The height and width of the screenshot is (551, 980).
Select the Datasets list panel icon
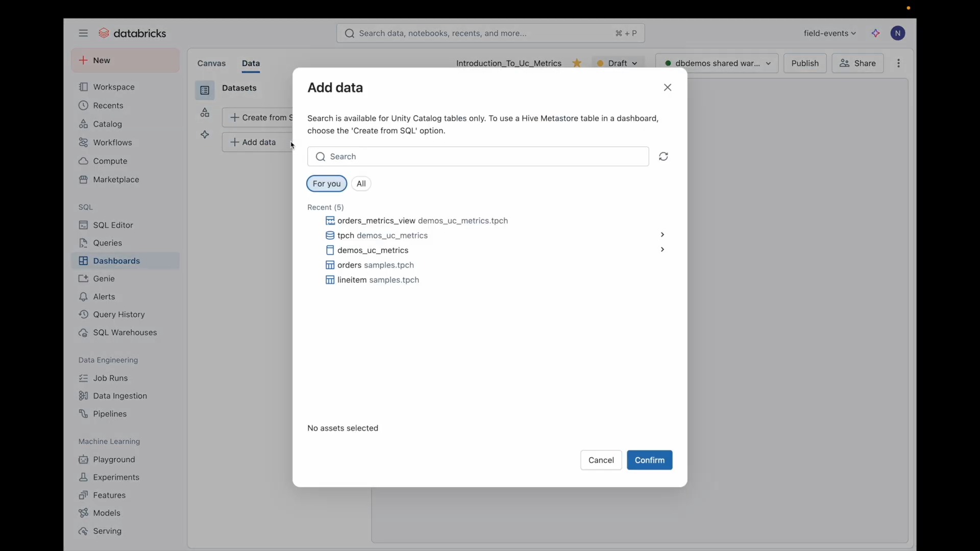click(x=205, y=91)
